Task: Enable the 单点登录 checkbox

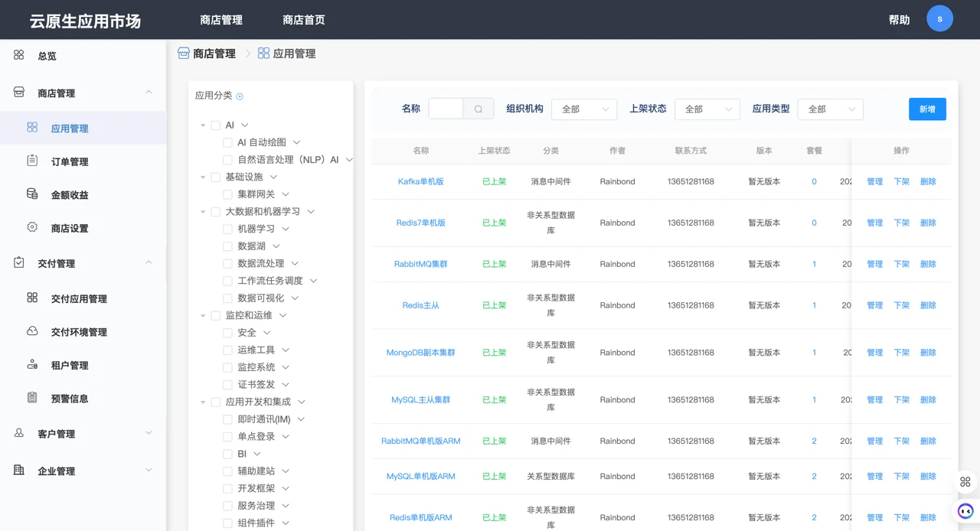Action: (227, 436)
